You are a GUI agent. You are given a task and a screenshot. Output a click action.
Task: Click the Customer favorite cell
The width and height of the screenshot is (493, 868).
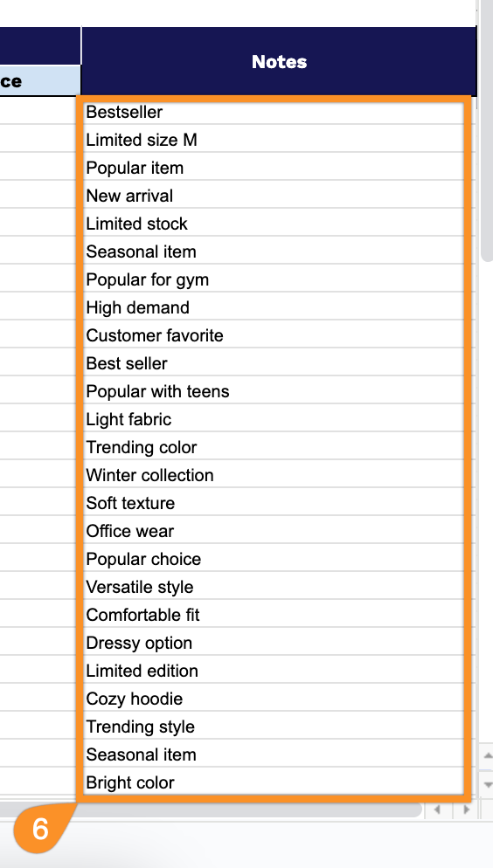point(273,335)
